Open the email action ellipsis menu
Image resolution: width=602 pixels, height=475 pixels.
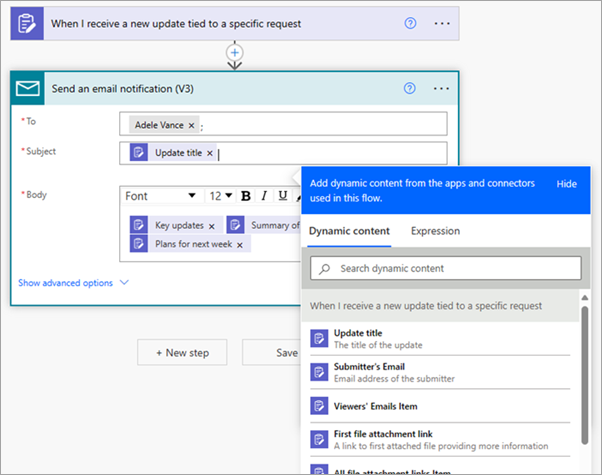(441, 88)
